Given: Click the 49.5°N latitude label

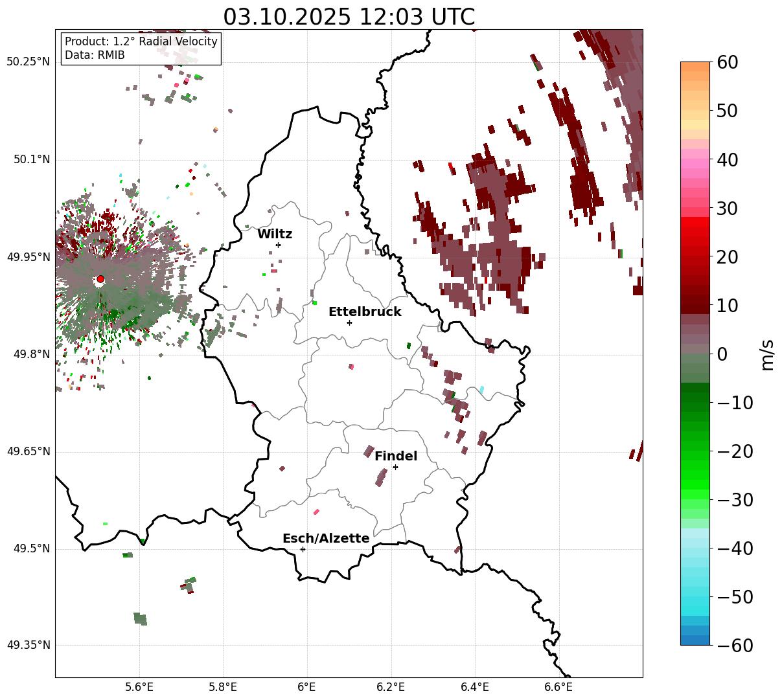Looking at the screenshot, I should click(32, 548).
